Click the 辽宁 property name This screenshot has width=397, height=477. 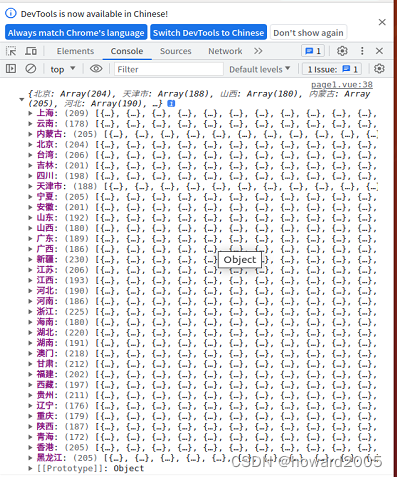45,406
